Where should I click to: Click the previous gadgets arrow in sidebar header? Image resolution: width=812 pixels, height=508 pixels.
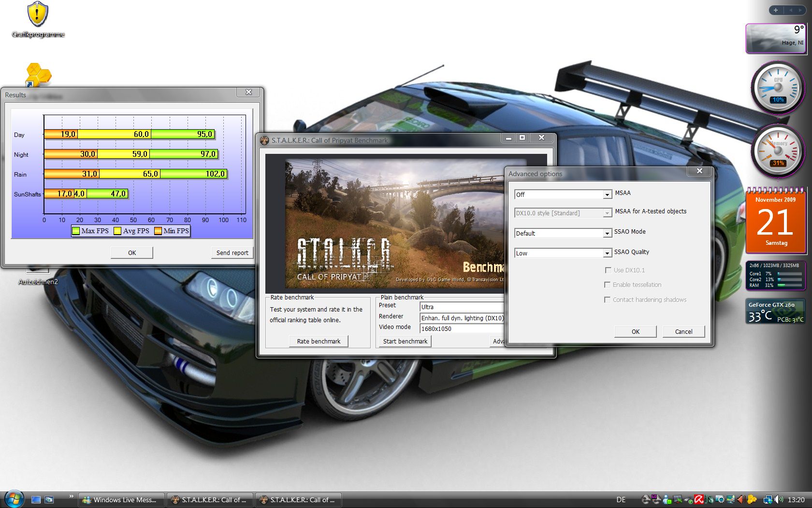pos(791,10)
